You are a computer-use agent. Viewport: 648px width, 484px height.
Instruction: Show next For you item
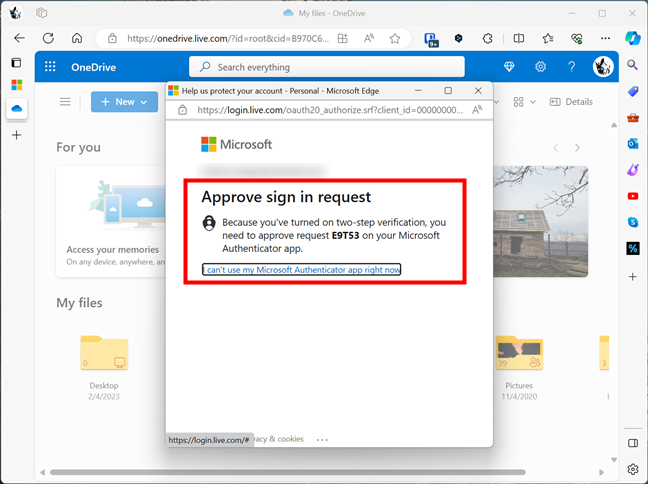(x=577, y=148)
